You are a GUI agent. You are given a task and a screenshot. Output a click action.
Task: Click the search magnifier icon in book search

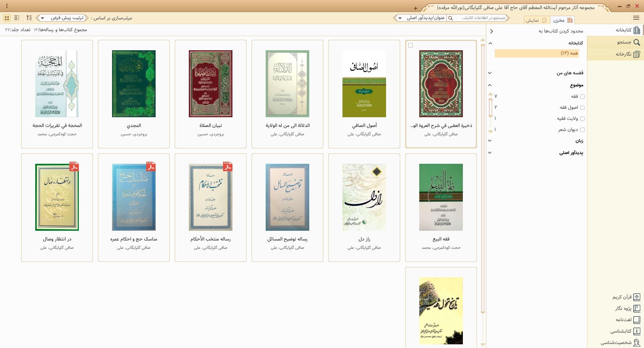point(450,18)
